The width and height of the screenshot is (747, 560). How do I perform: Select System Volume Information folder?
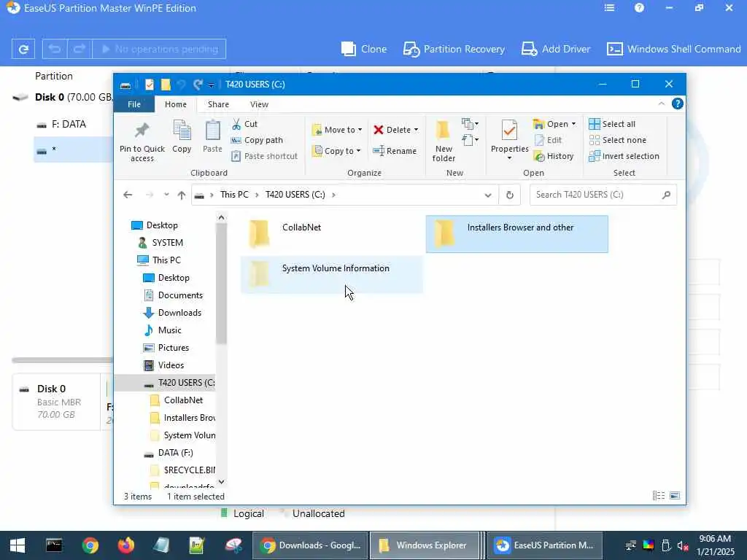(x=332, y=274)
